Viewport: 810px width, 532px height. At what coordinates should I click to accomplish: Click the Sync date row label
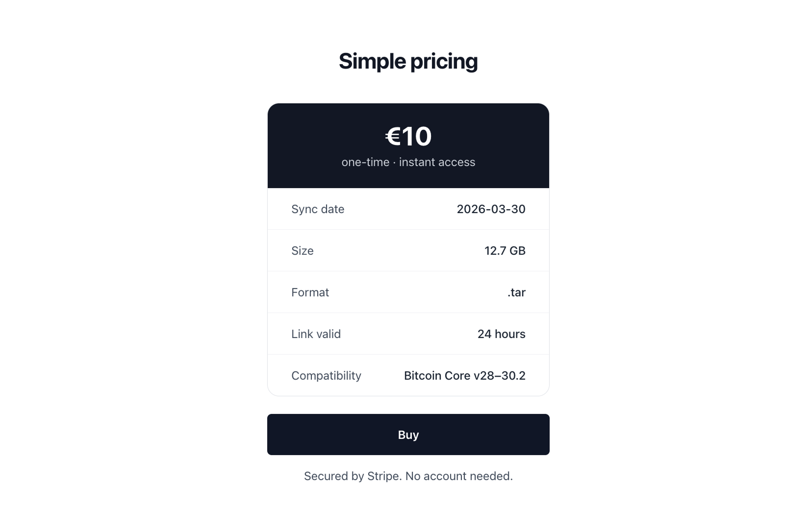[x=318, y=209]
